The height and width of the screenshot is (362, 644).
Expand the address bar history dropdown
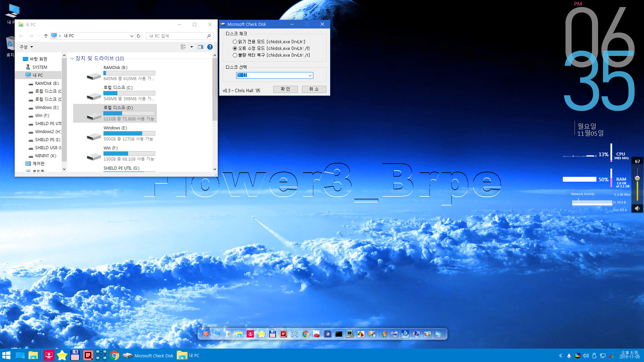132,36
